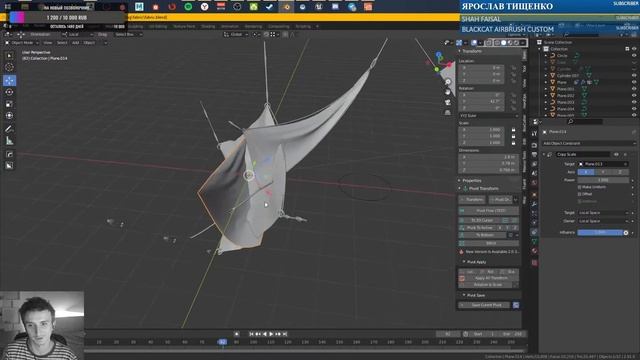
Task: Open the Texture properties tab
Action: tap(534, 263)
